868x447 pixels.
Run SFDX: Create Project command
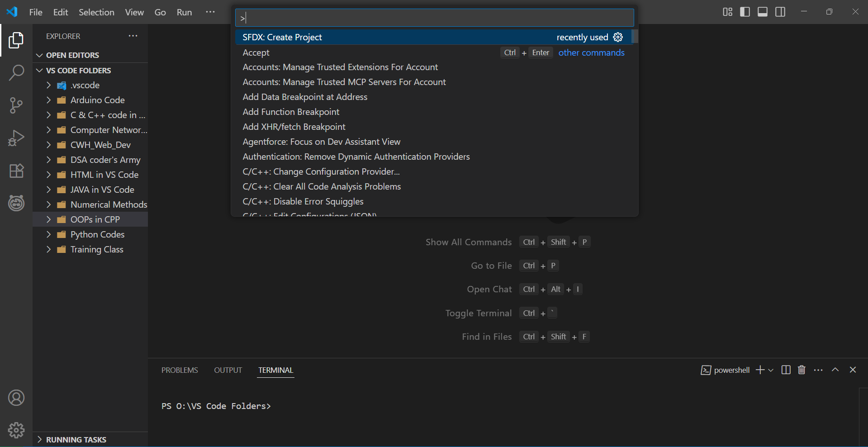tap(433, 37)
